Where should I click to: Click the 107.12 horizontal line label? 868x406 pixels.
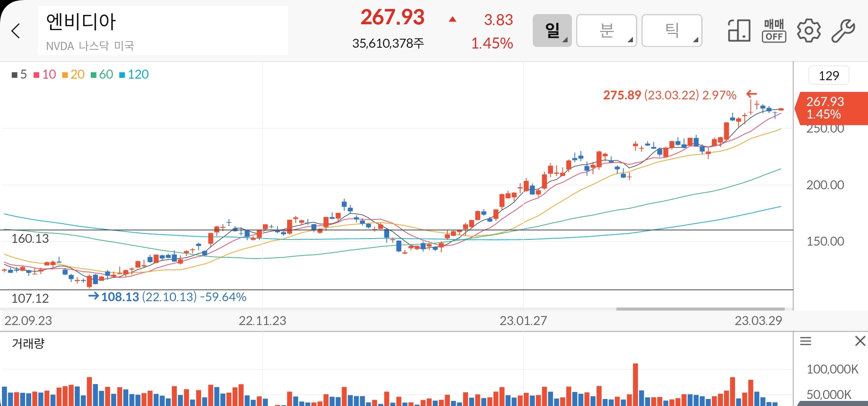click(30, 298)
